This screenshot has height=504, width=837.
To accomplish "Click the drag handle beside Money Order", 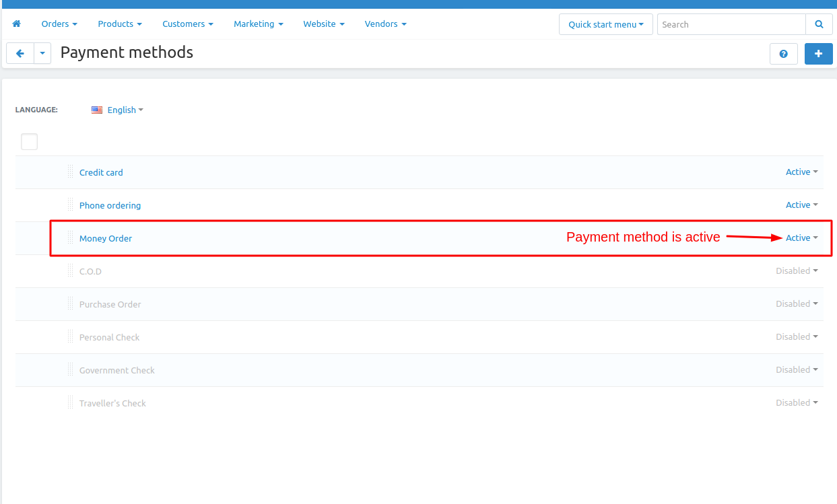I will point(70,238).
